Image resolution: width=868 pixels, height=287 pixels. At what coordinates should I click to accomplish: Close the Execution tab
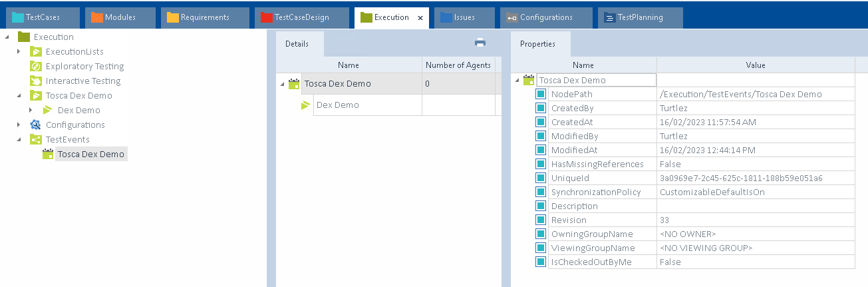click(420, 18)
